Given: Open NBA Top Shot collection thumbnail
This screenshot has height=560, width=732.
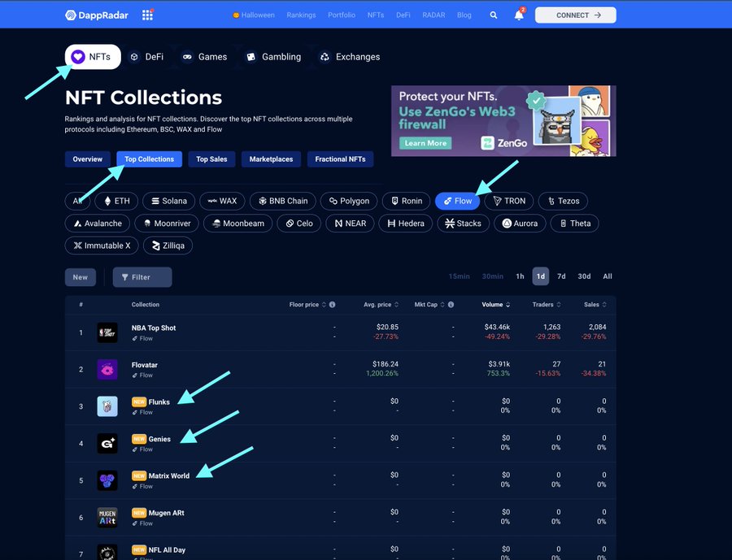Looking at the screenshot, I should 107,332.
